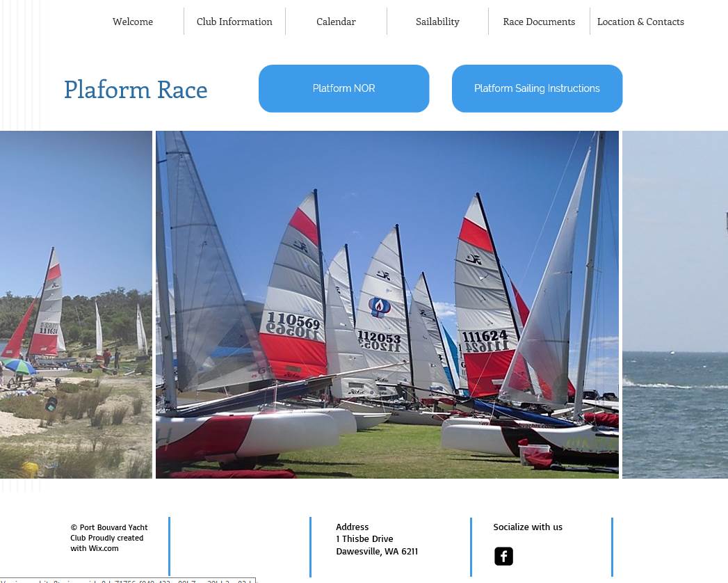Open Race Documents in the navigation

(539, 22)
